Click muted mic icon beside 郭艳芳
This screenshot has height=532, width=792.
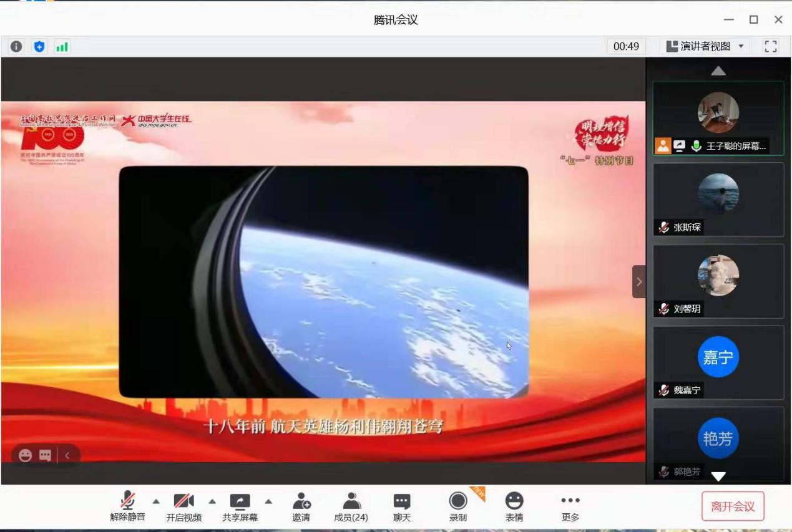tap(663, 472)
